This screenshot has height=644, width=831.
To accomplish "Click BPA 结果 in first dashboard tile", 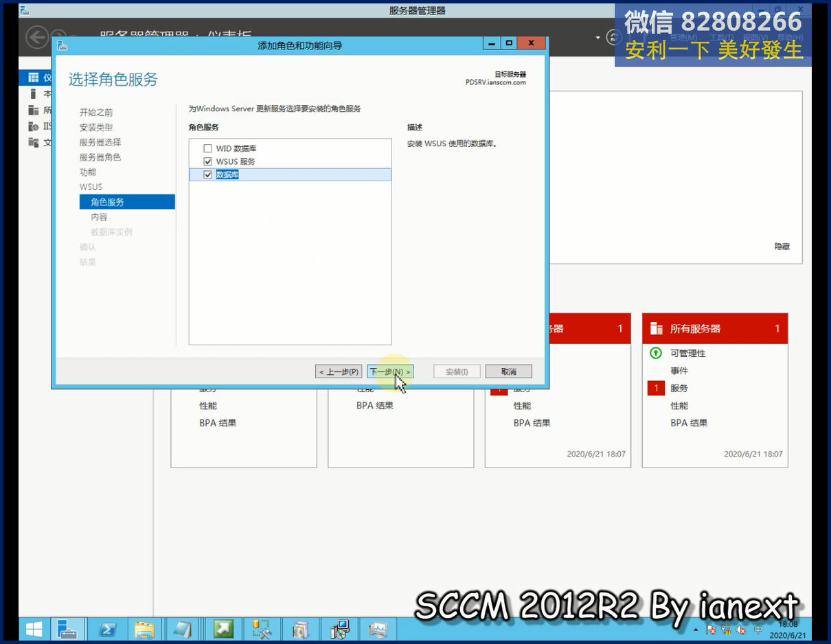I will tap(218, 423).
